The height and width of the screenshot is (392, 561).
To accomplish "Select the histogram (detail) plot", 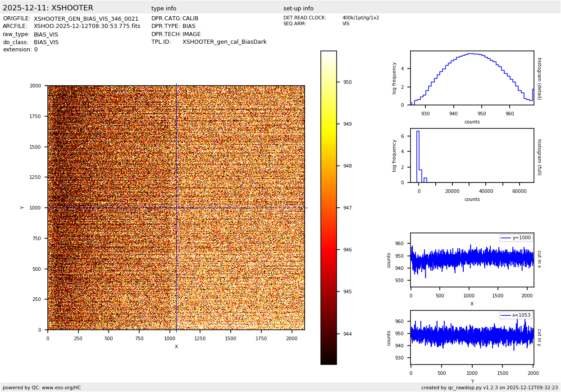I will pos(472,78).
